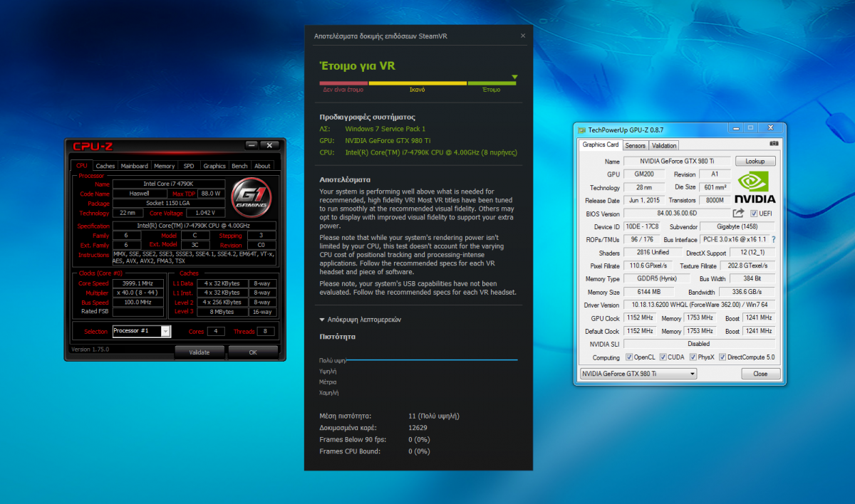
Task: Click the tested frames value 12629
Action: (418, 427)
